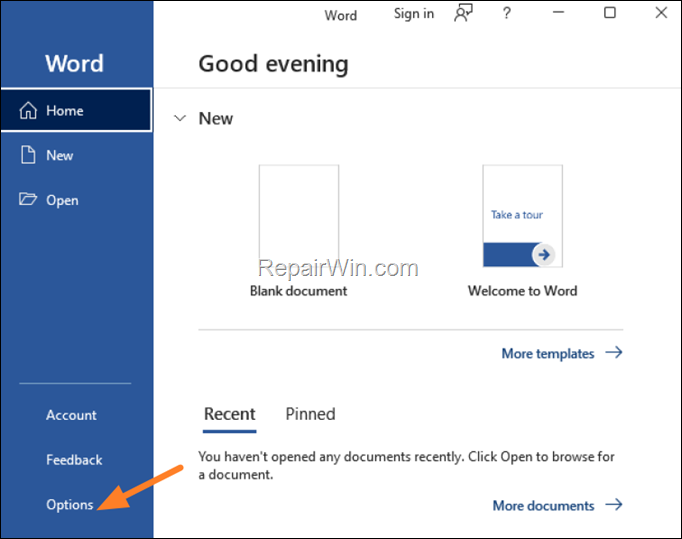Screen dimensions: 682x539
Task: Click the feedback person icon in title bar
Action: coord(463,13)
